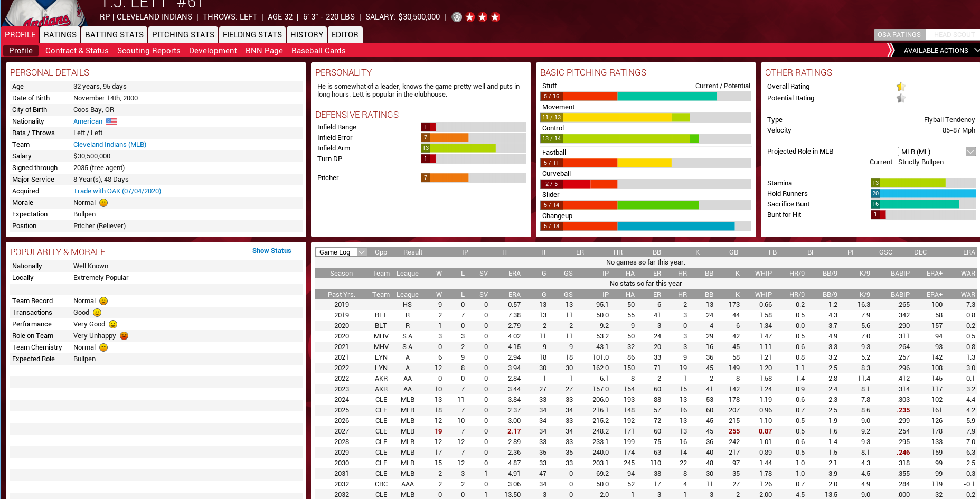The image size is (980, 499).
Task: Click the Hold Runners rating bar
Action: click(923, 194)
